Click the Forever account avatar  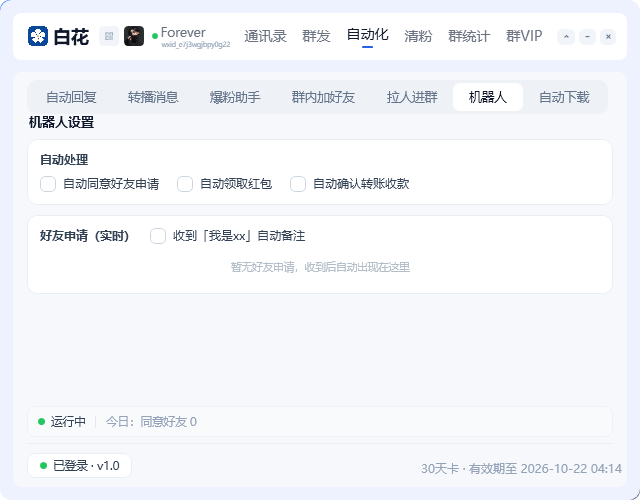[134, 36]
